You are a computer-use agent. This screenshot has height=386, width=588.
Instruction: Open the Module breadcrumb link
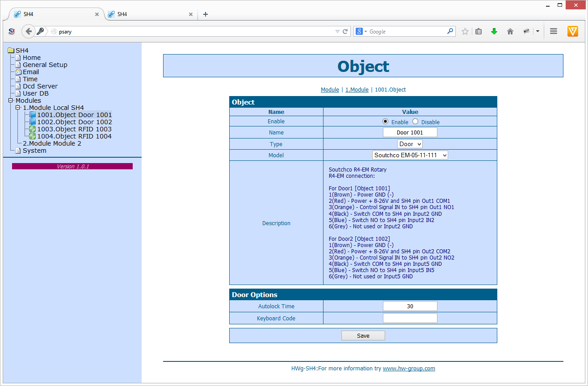(x=330, y=90)
